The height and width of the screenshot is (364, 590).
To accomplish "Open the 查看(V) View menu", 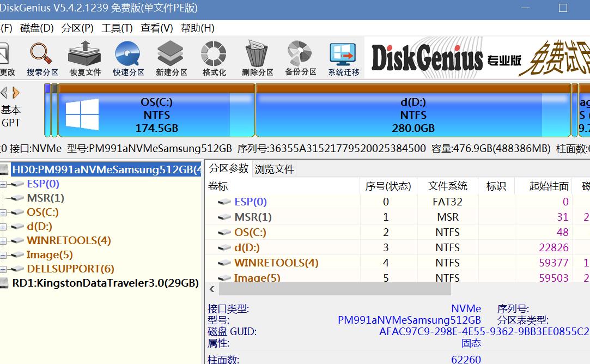I will (156, 28).
